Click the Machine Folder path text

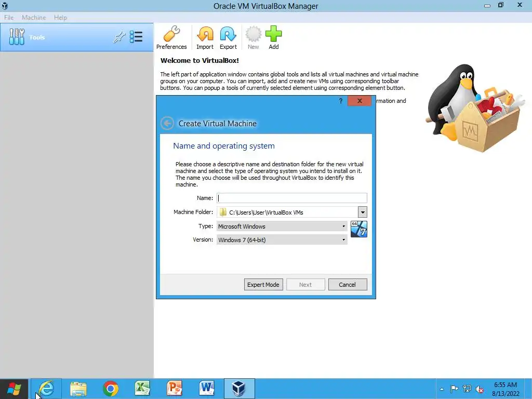tap(266, 212)
